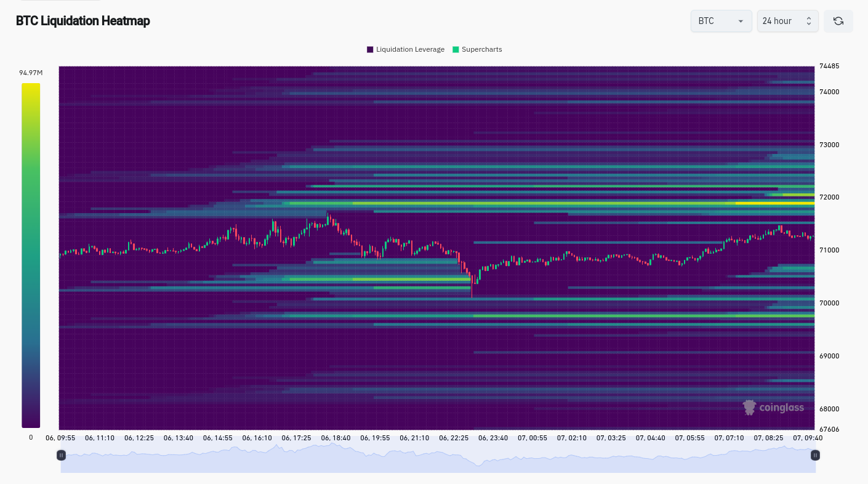Click the "06, 09:55" time axis label
The height and width of the screenshot is (484, 868).
[60, 438]
